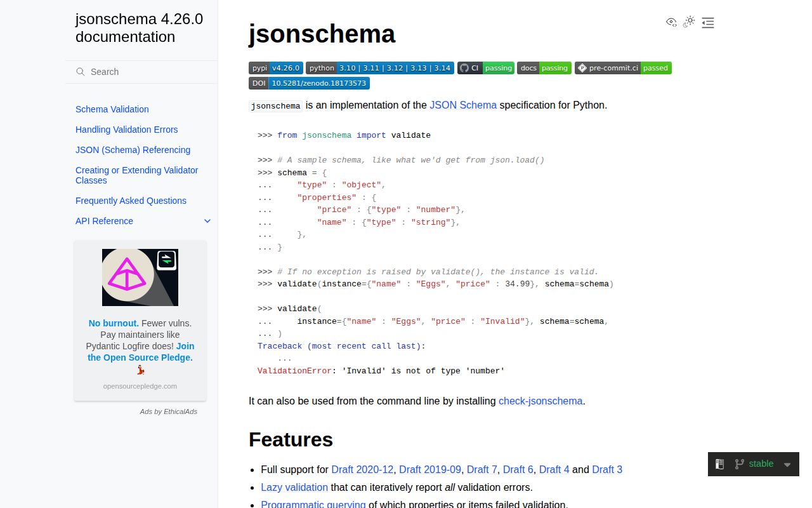Click the opensourcepledge.com text
This screenshot has width=812, height=508.
pyautogui.click(x=140, y=386)
